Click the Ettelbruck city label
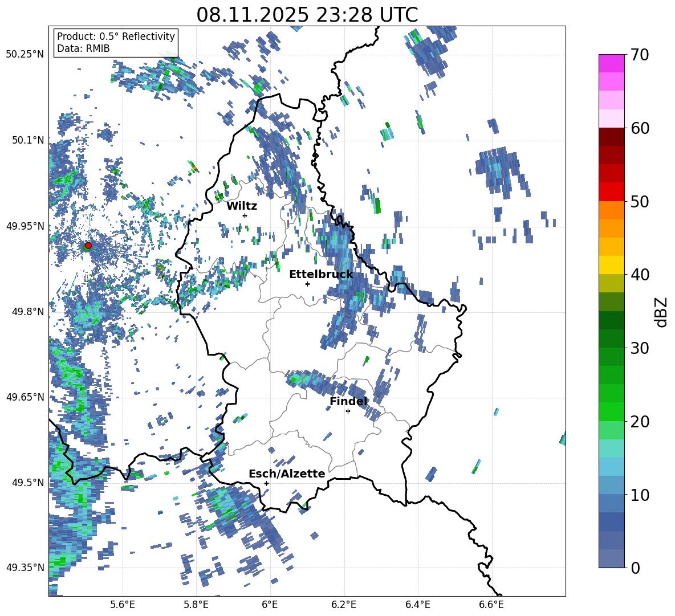The width and height of the screenshot is (675, 616). (x=321, y=275)
